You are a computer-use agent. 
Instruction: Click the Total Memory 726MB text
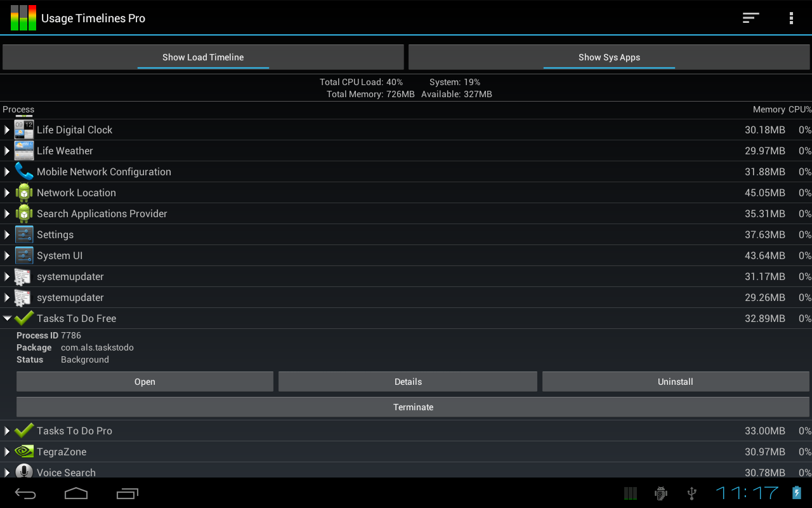pos(370,94)
